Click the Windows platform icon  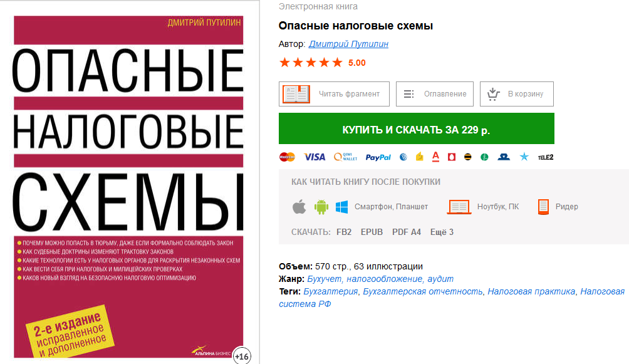coord(342,207)
